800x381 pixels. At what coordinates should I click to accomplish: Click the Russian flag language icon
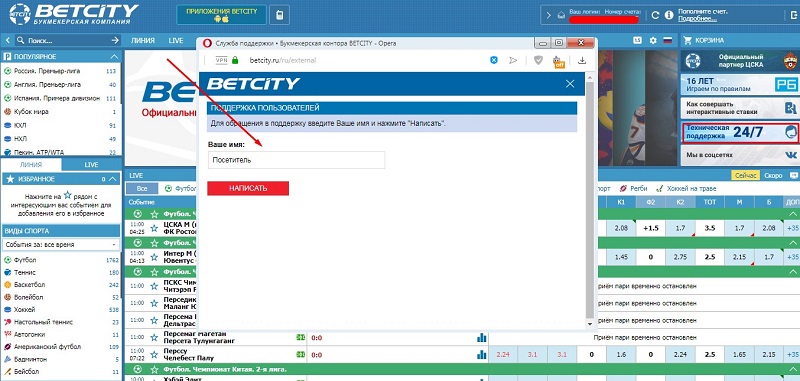point(667,40)
